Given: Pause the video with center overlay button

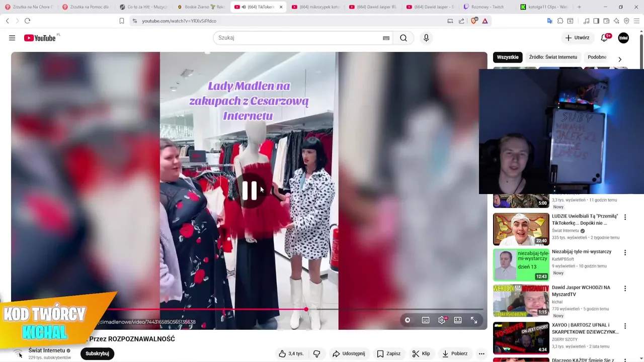Looking at the screenshot, I should point(250,191).
